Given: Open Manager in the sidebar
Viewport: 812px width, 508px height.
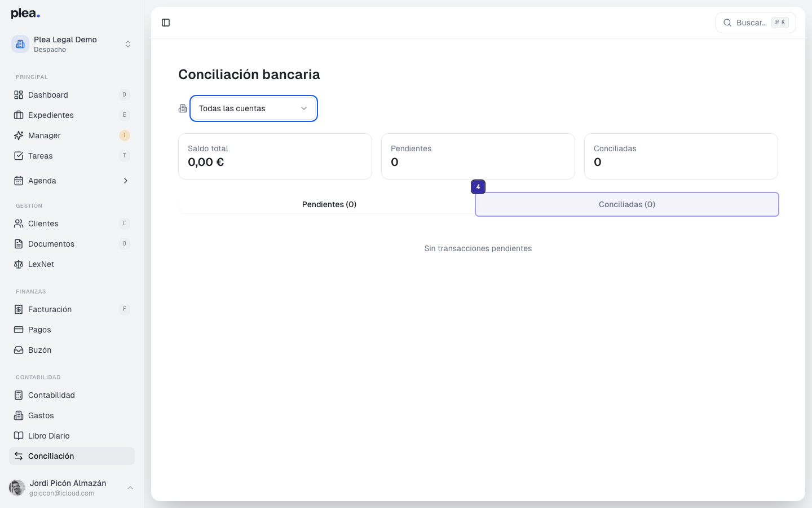Looking at the screenshot, I should [72, 135].
